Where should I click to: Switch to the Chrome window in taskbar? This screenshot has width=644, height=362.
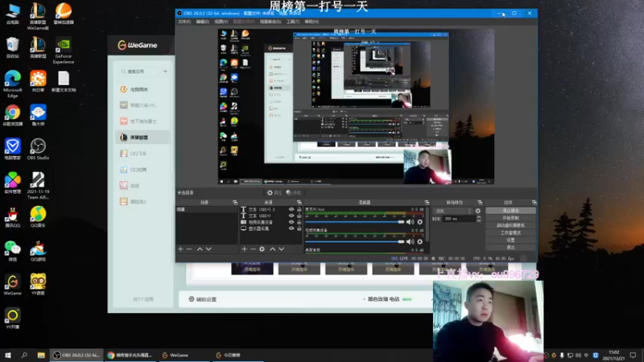[130, 355]
